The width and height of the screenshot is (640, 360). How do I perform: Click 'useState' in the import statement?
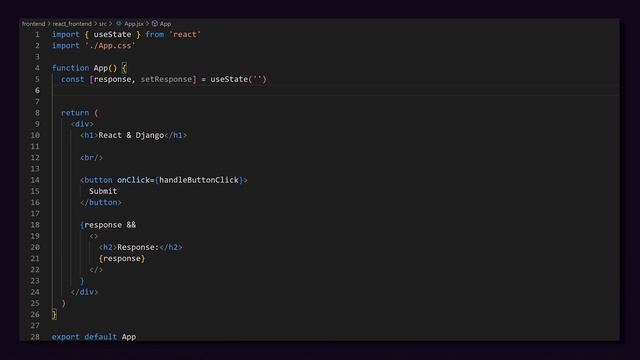tap(112, 35)
